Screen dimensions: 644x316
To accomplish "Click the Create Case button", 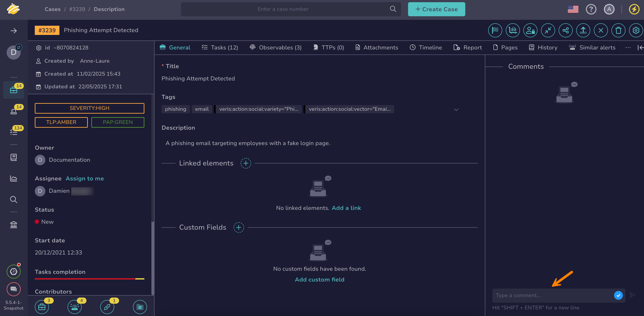I will click(x=436, y=9).
